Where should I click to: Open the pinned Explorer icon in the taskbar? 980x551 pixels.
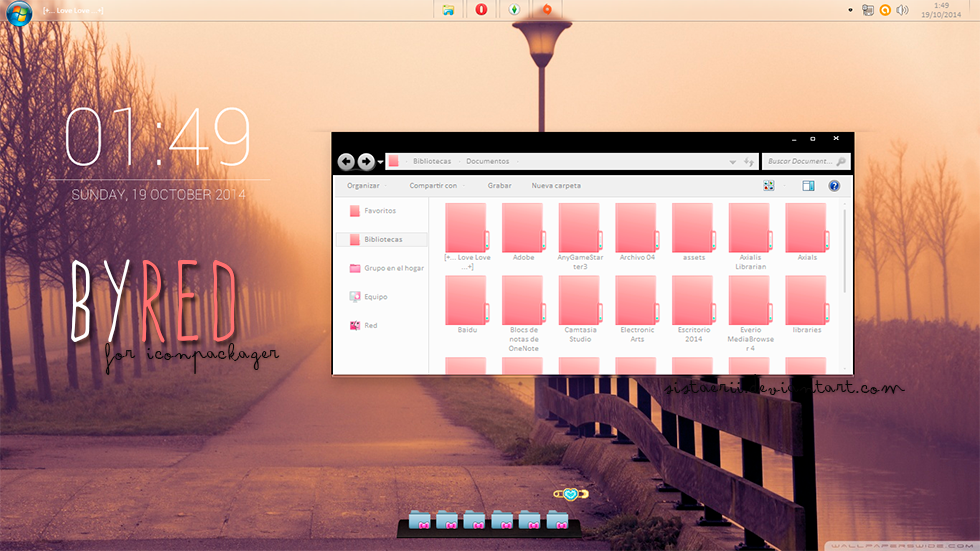pos(448,10)
